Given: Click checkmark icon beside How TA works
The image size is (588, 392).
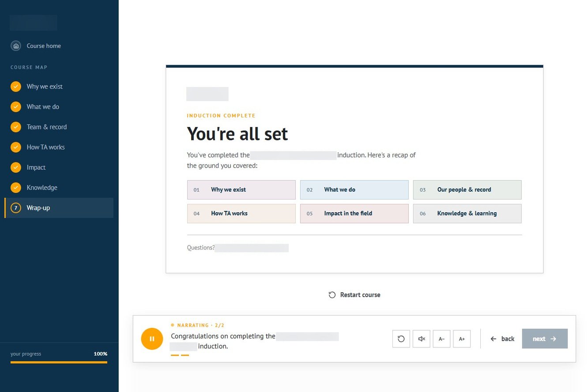Looking at the screenshot, I should pyautogui.click(x=16, y=147).
